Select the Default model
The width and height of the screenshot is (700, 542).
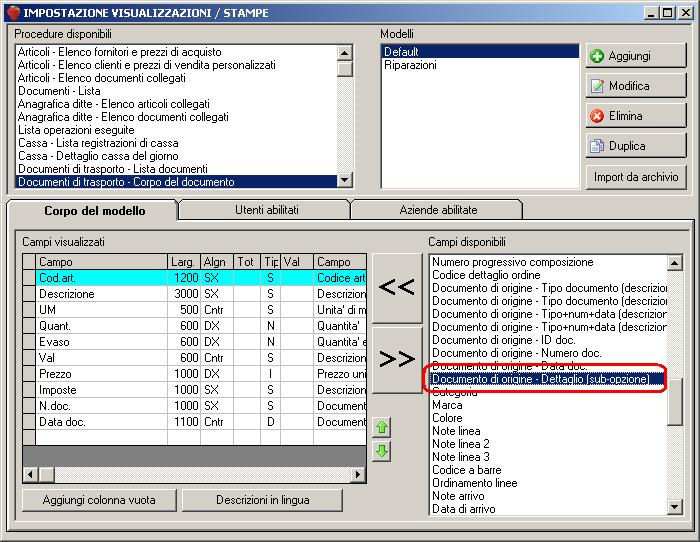point(479,52)
